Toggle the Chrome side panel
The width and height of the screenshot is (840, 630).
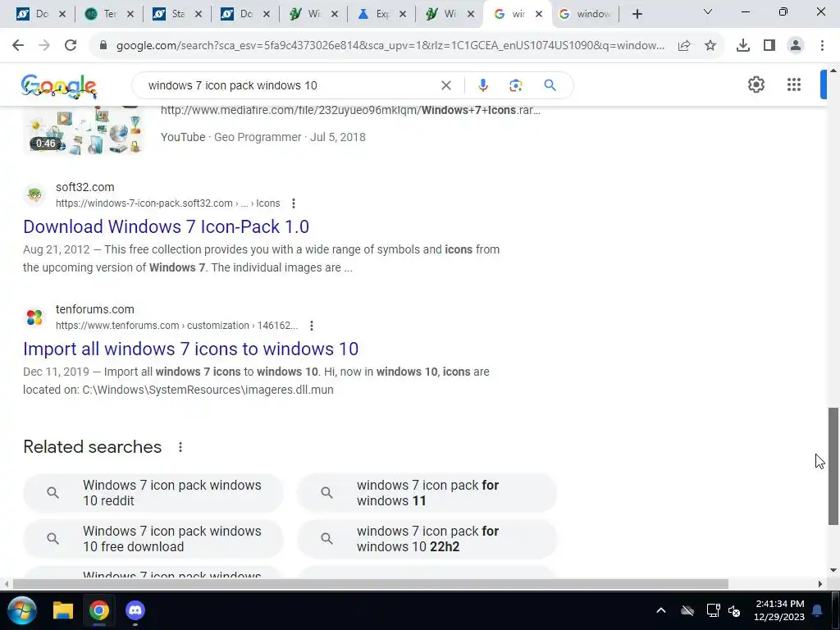click(x=769, y=46)
